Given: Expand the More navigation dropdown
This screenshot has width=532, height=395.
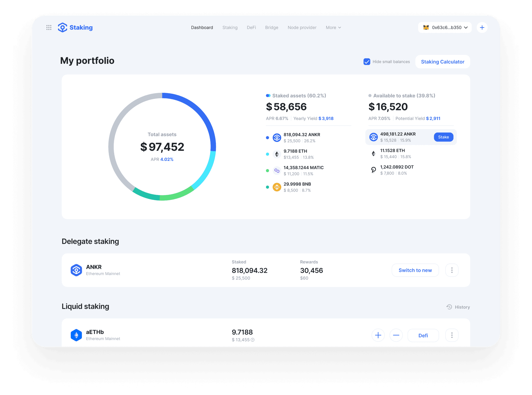Looking at the screenshot, I should pos(333,27).
